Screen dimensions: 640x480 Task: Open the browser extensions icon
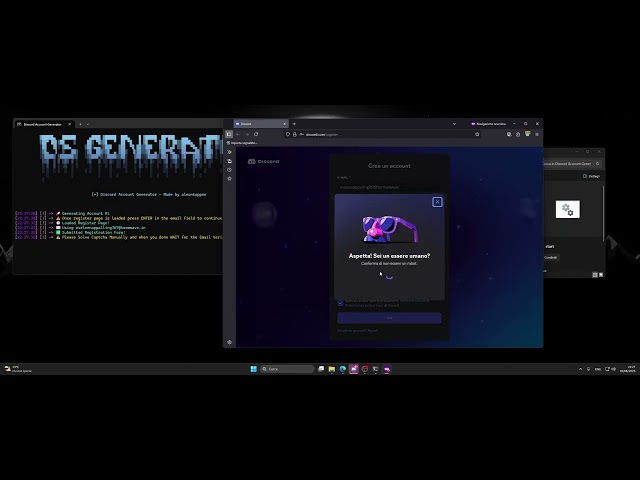click(x=518, y=134)
